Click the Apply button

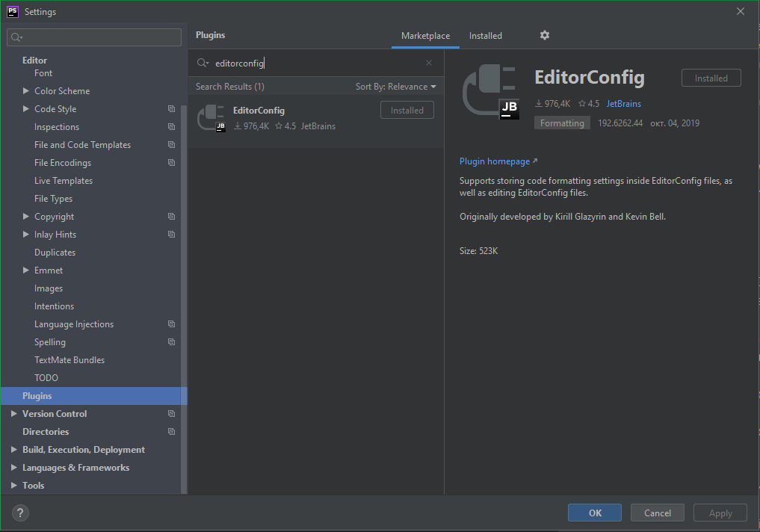pyautogui.click(x=720, y=513)
